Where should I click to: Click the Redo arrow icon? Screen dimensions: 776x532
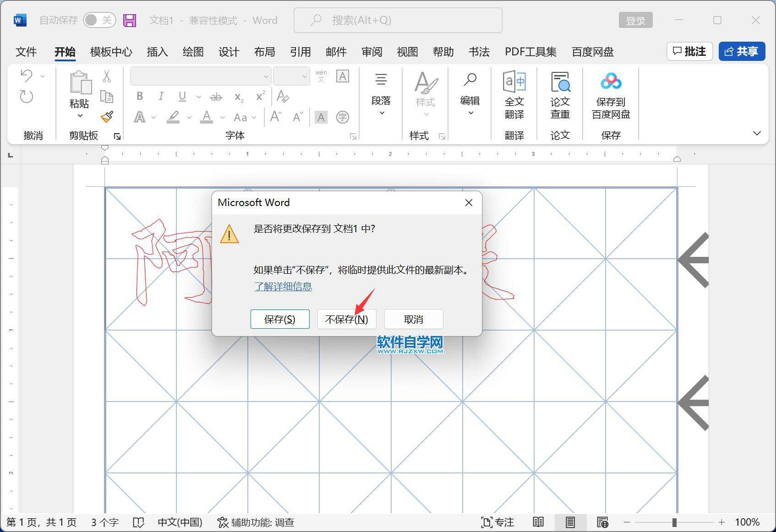(27, 96)
